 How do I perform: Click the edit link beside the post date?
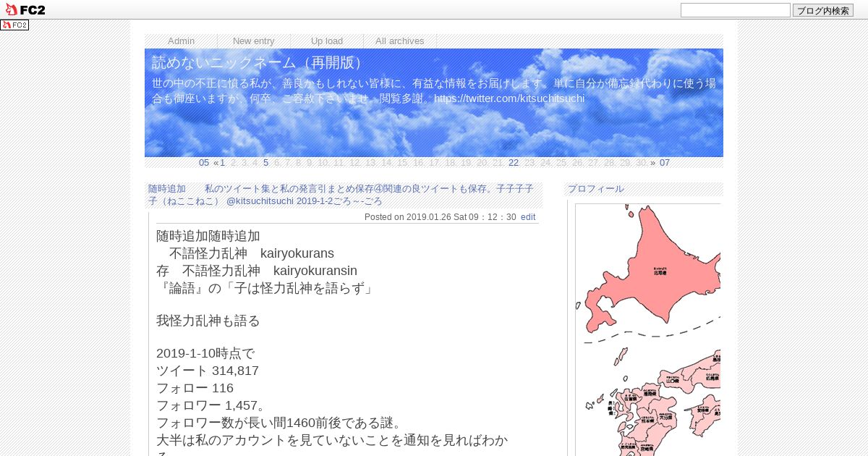tap(528, 217)
